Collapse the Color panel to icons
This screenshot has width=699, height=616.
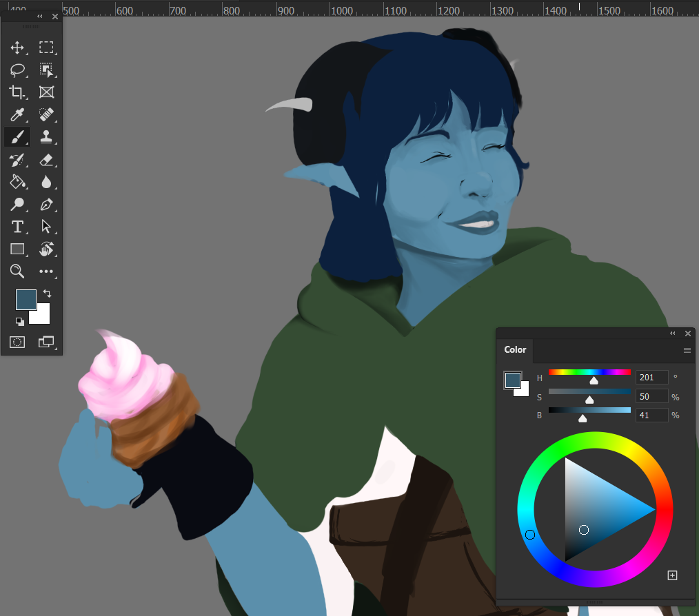[x=673, y=333]
